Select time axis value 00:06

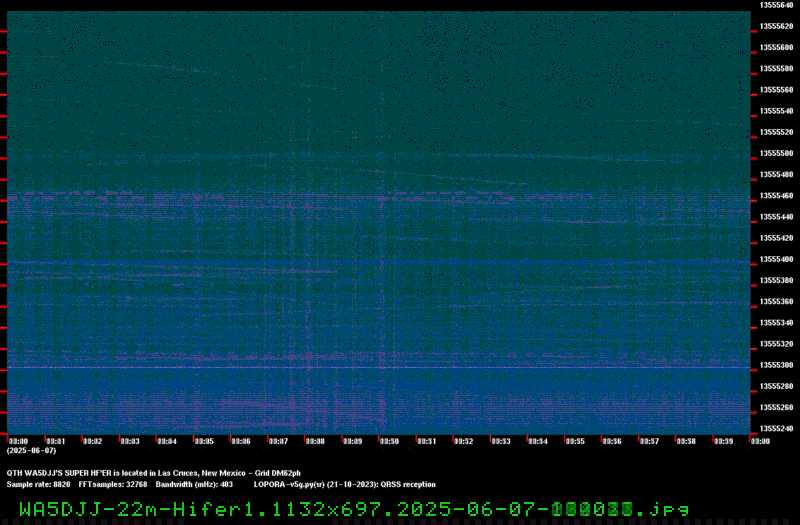coord(241,441)
